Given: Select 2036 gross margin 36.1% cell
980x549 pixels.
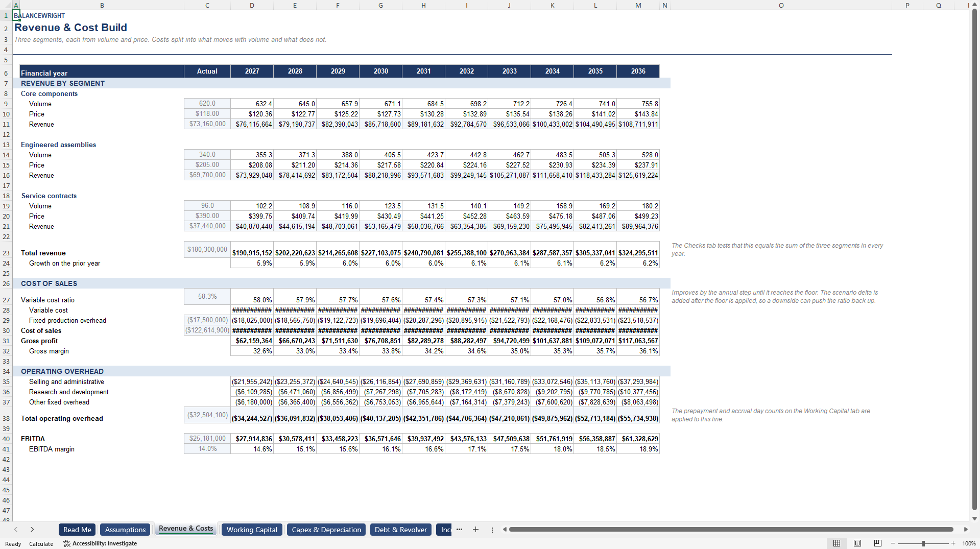Looking at the screenshot, I should 638,351.
